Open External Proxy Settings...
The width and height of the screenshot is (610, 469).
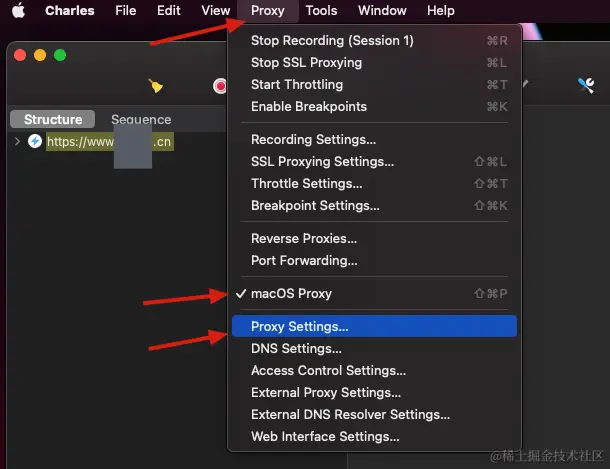[x=374, y=392]
